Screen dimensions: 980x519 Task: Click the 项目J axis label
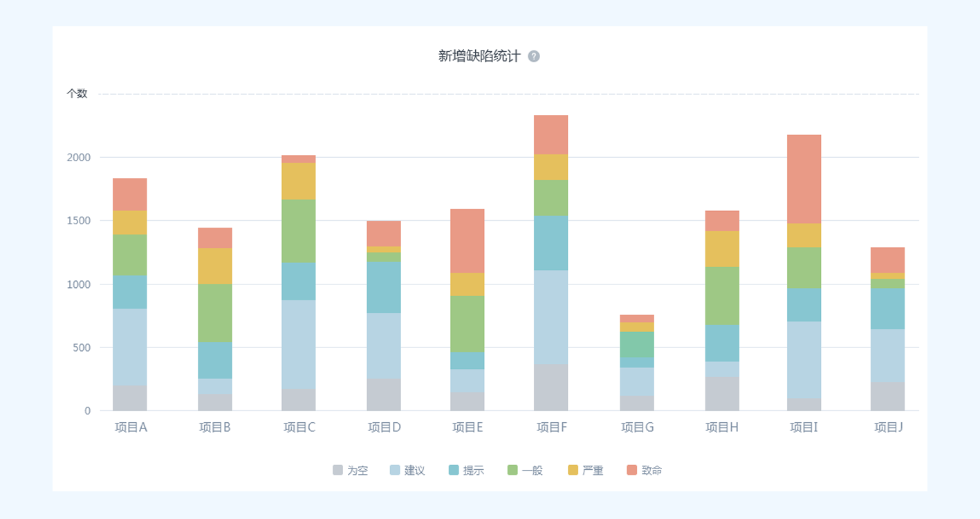tap(889, 428)
